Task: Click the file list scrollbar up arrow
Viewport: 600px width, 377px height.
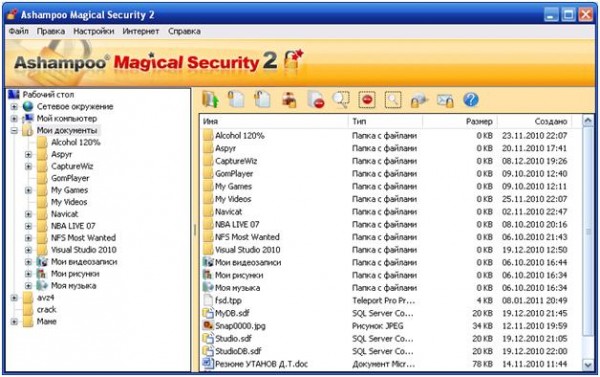Action: pos(588,121)
